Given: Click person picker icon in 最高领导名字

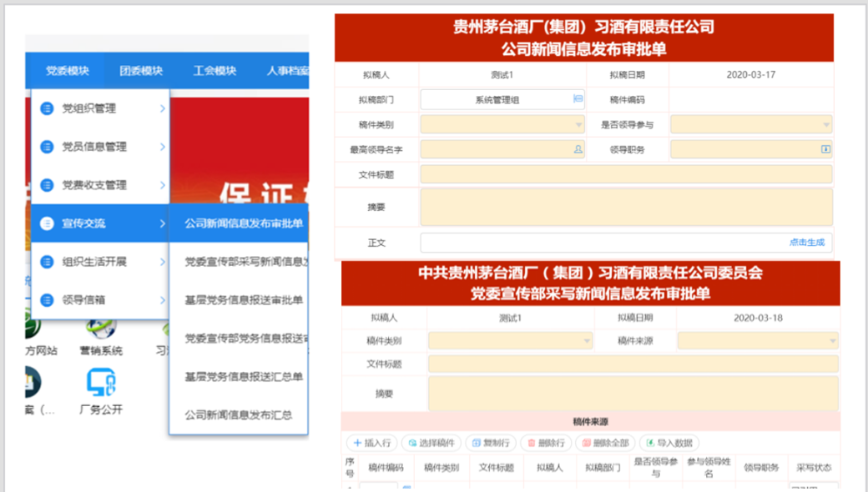Looking at the screenshot, I should tap(578, 149).
